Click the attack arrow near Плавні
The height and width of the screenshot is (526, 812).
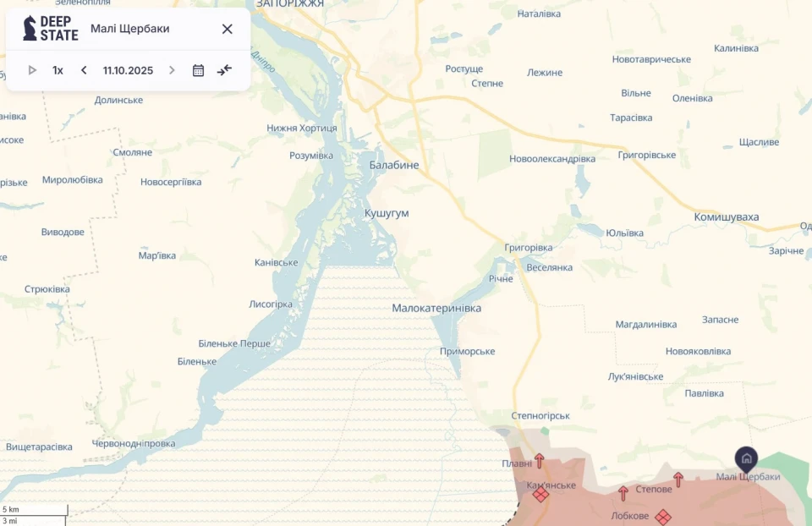539,461
